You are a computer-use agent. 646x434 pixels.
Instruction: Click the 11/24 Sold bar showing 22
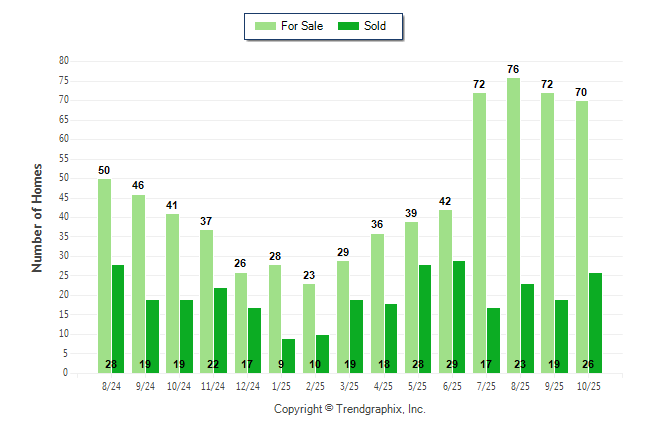[x=220, y=330]
